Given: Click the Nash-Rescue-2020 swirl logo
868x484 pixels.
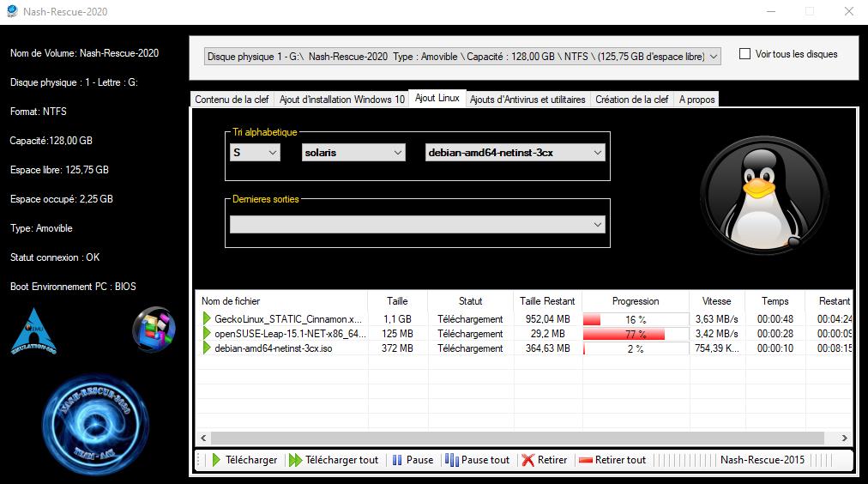Looking at the screenshot, I should [x=95, y=424].
